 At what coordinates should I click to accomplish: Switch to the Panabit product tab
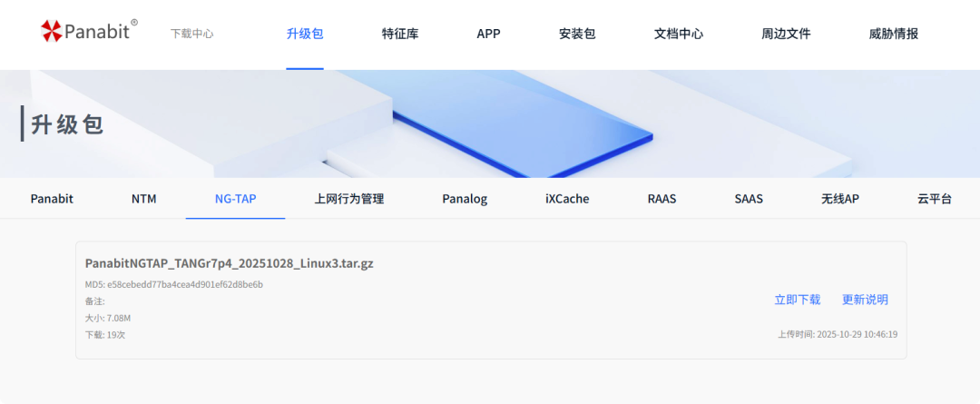click(x=52, y=199)
